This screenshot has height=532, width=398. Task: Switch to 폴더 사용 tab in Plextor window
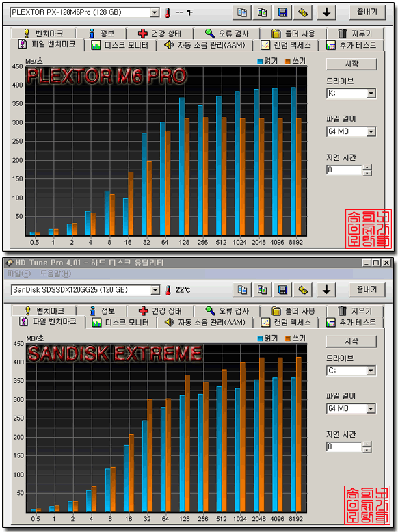click(293, 34)
